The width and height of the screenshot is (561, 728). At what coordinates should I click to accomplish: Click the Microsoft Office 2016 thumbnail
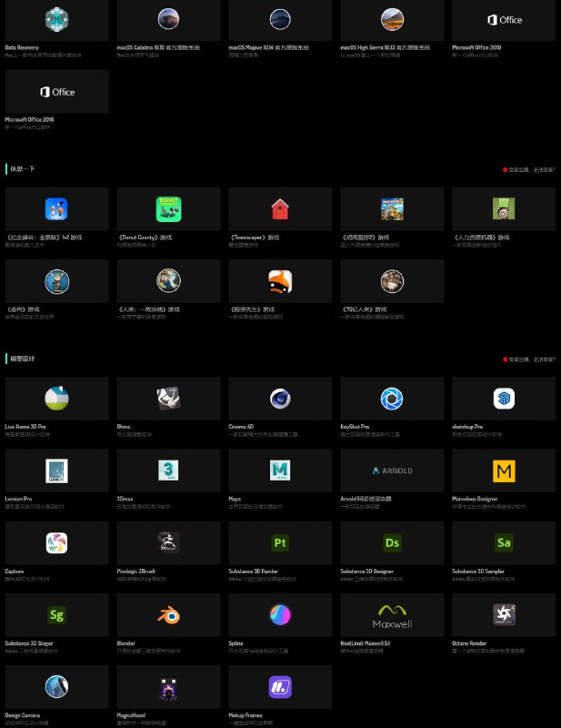pos(56,92)
